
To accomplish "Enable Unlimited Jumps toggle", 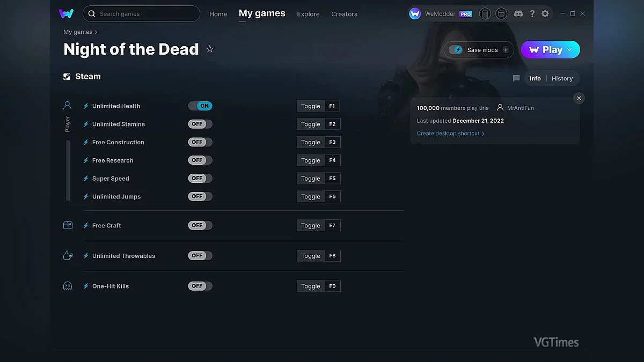I will point(200,196).
